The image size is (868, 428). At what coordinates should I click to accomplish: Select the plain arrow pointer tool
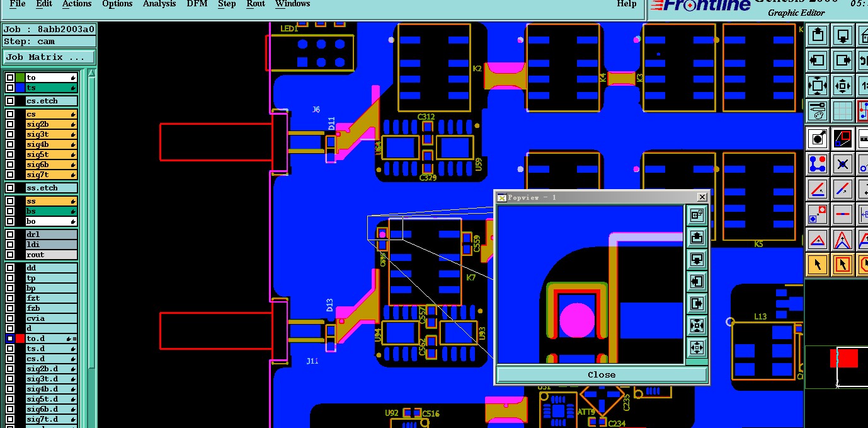(x=818, y=264)
